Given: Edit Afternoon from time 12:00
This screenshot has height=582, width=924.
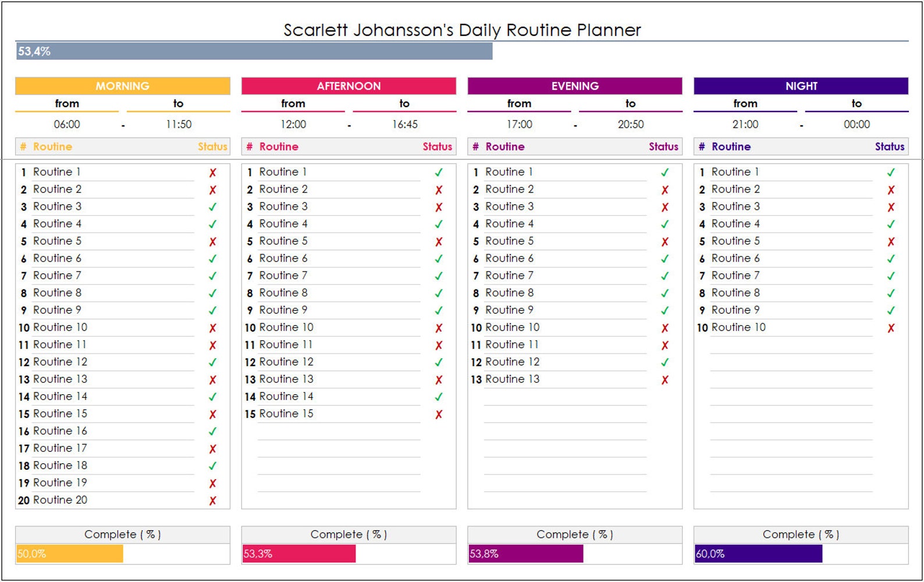Looking at the screenshot, I should [x=293, y=124].
